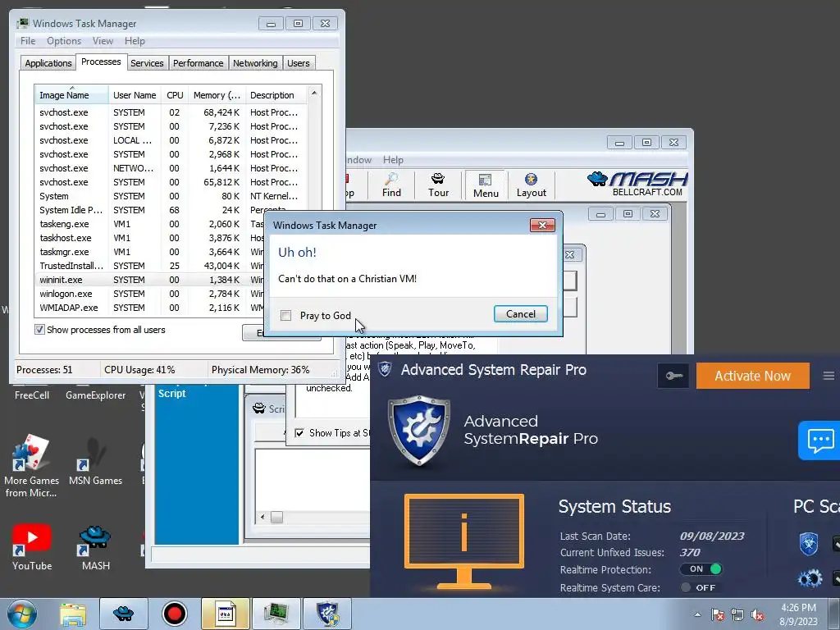
Task: Select the TrustedInstaller process row
Action: 149,266
